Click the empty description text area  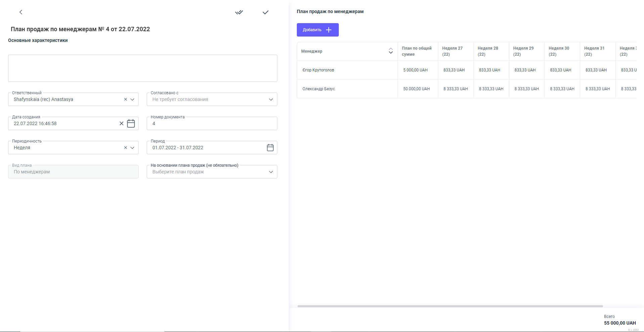click(x=142, y=68)
